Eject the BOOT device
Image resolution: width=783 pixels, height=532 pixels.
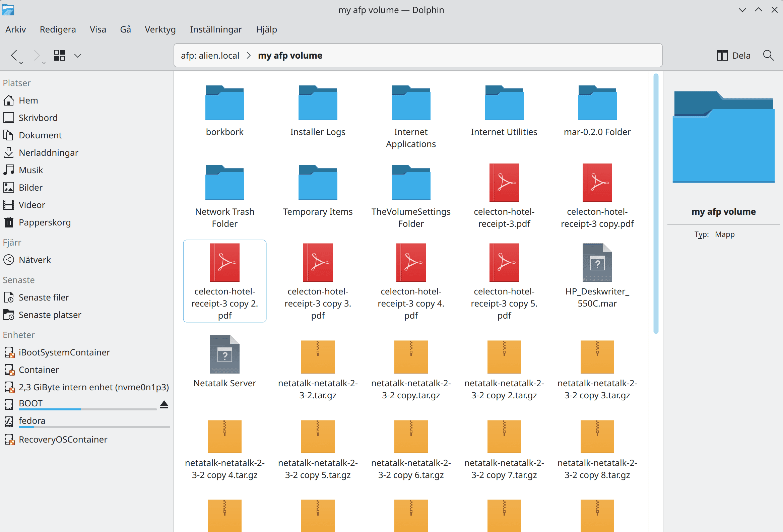point(164,404)
